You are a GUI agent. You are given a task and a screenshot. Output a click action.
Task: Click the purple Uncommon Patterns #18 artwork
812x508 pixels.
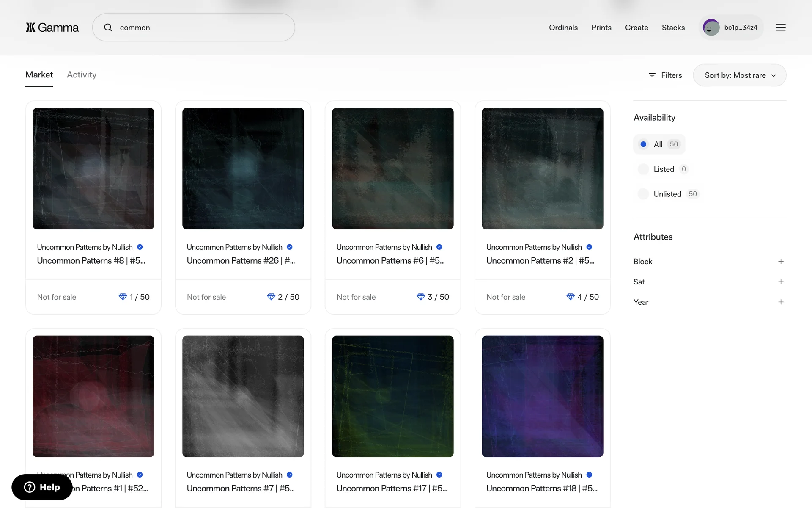pos(542,396)
